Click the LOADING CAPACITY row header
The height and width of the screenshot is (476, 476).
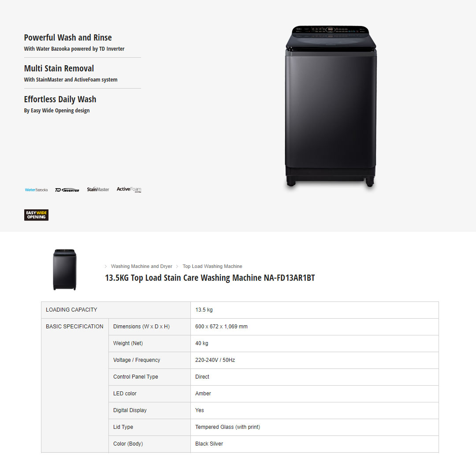[x=71, y=310]
